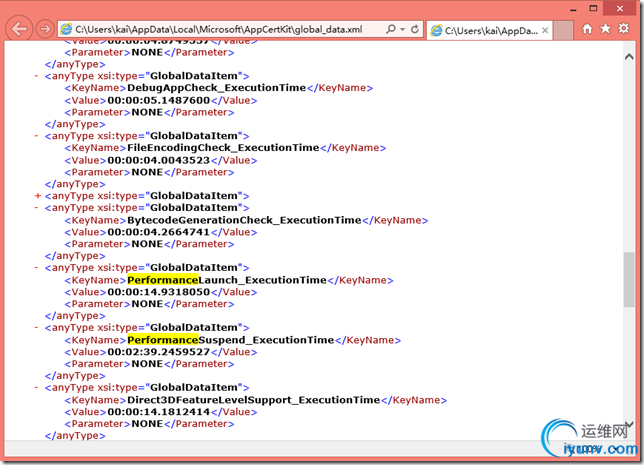Click the address bar search magnifier icon
This screenshot has width=644, height=465.
pyautogui.click(x=391, y=29)
